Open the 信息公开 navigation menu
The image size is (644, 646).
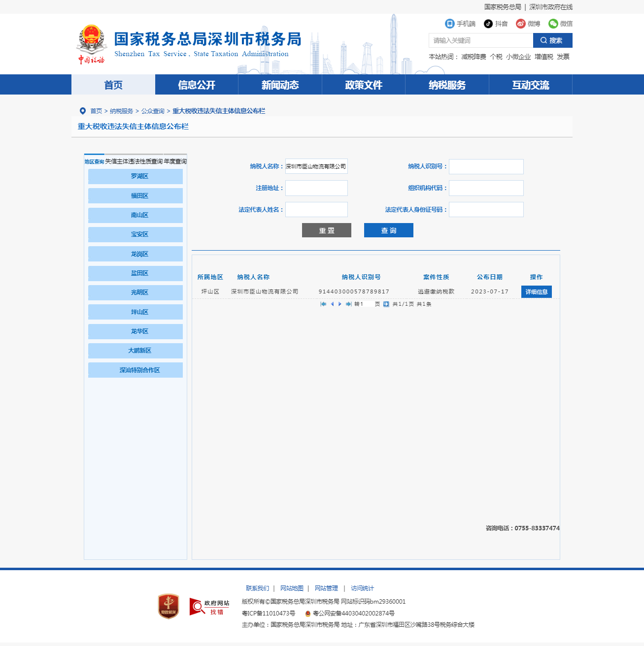coord(197,85)
